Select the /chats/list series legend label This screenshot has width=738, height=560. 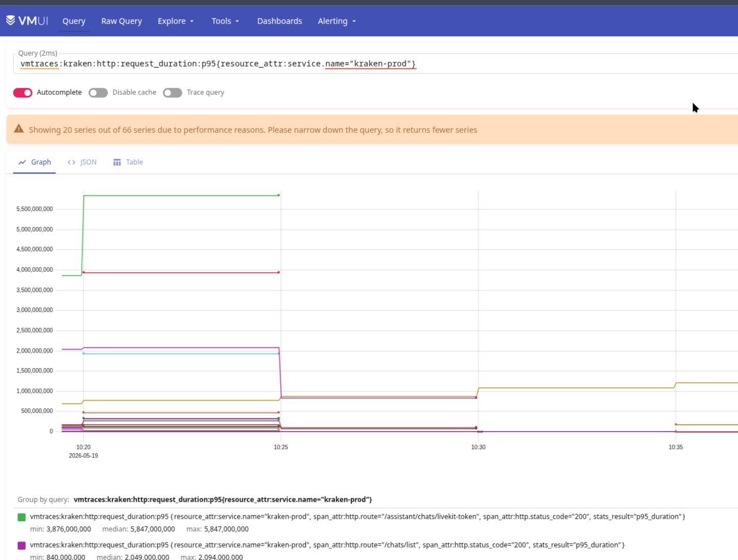coord(327,545)
